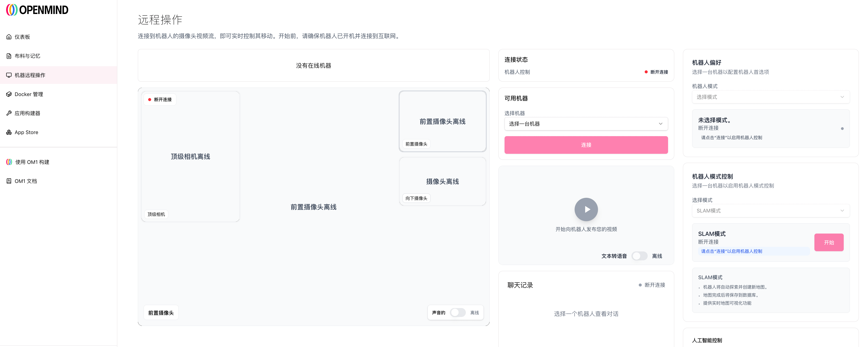The width and height of the screenshot is (868, 347).
Task: Click the 开始 button for SLAM mode
Action: click(829, 242)
